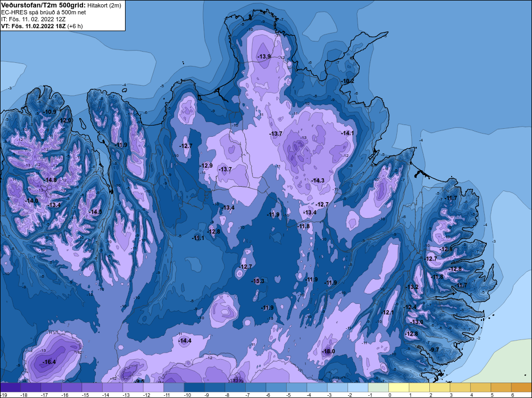Image resolution: width=532 pixels, height=398 pixels.
Task: Click the -14.5 temperature reading
Action: click(x=96, y=212)
